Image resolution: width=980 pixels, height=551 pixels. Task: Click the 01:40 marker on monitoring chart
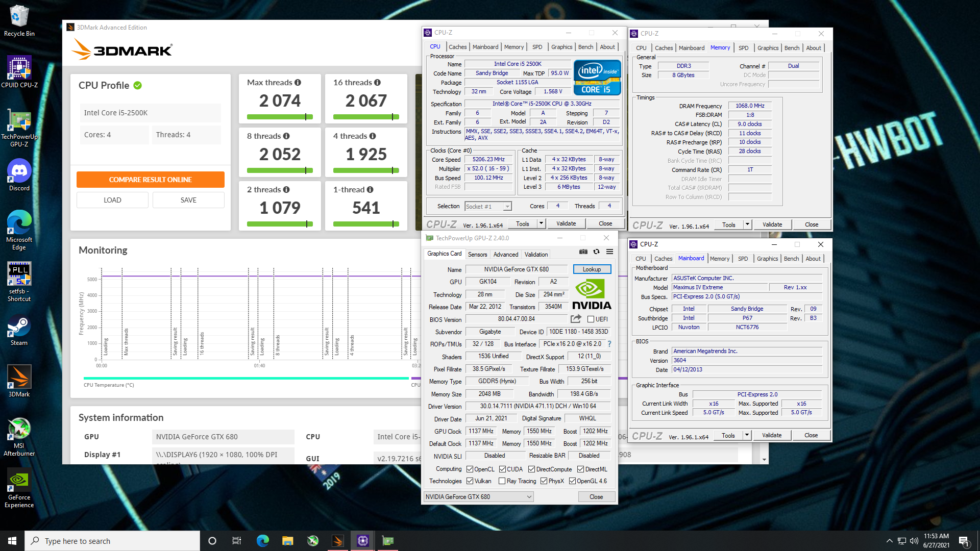259,366
